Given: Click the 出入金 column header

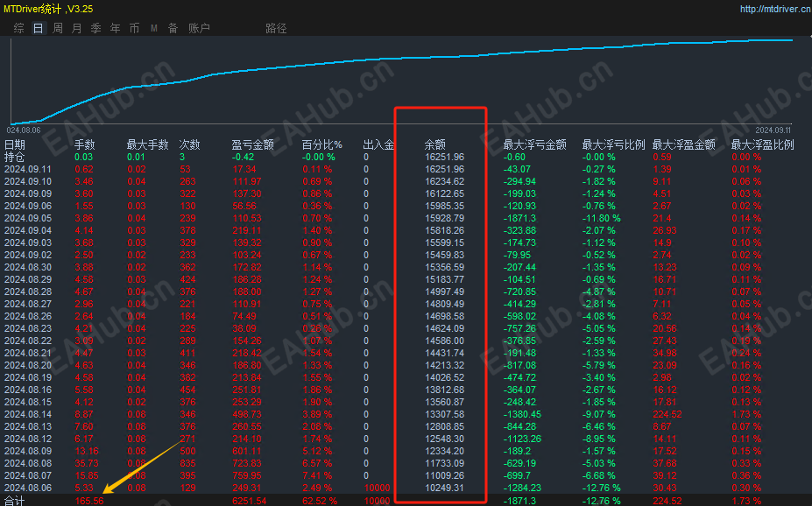Looking at the screenshot, I should tap(378, 144).
